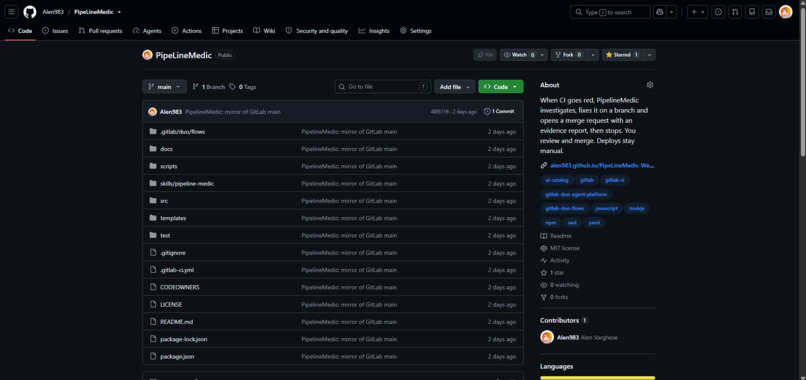Open the .gitlab/duo/flows folder

tap(182, 132)
